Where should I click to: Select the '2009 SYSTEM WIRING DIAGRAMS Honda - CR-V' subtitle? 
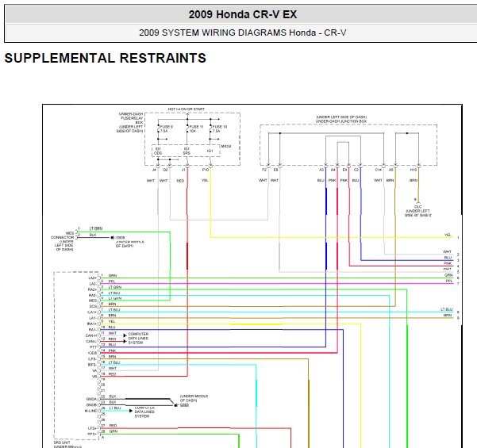[242, 33]
